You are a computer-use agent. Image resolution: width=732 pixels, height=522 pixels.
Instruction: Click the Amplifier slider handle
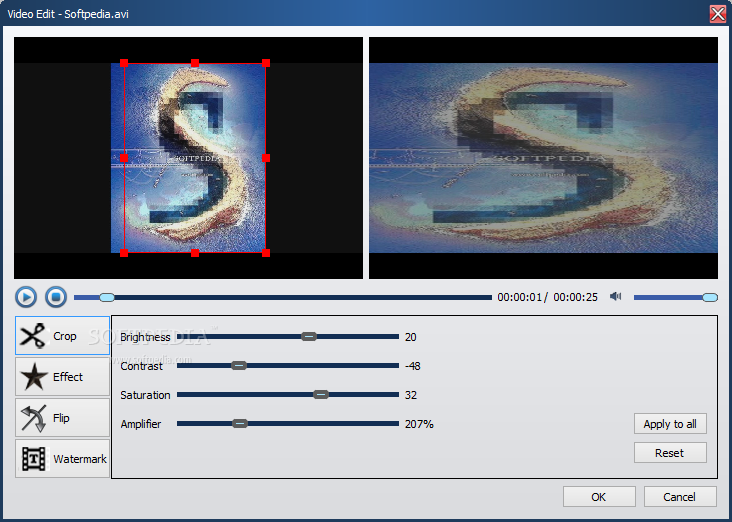click(x=240, y=423)
